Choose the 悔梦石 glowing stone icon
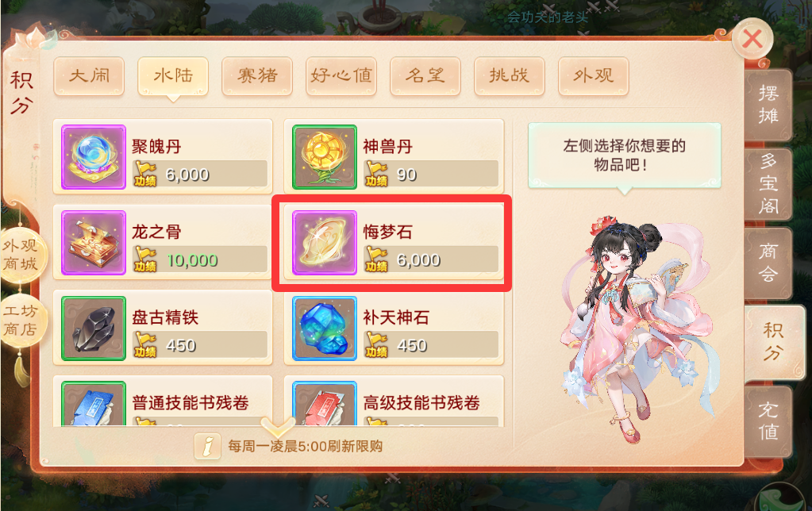Image resolution: width=812 pixels, height=511 pixels. pos(325,242)
